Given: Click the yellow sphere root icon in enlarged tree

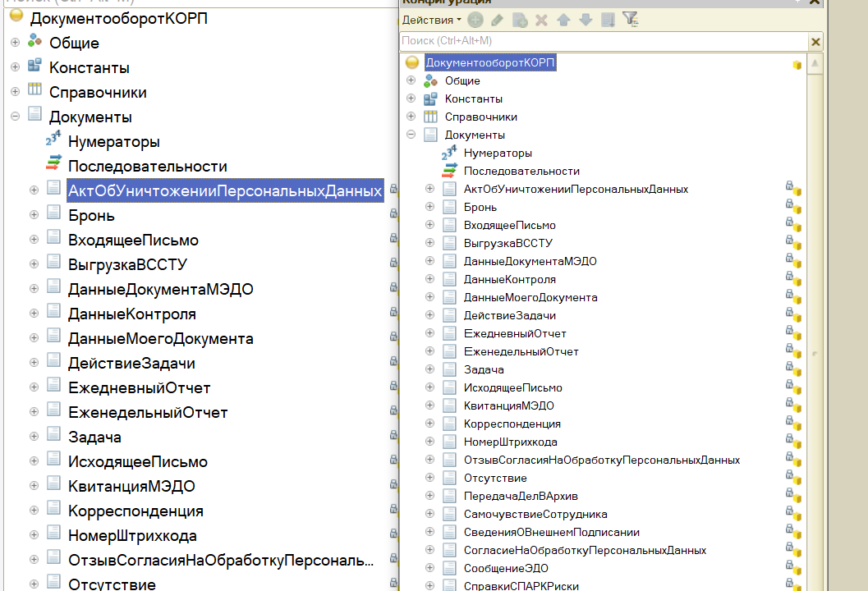Looking at the screenshot, I should 16,16.
